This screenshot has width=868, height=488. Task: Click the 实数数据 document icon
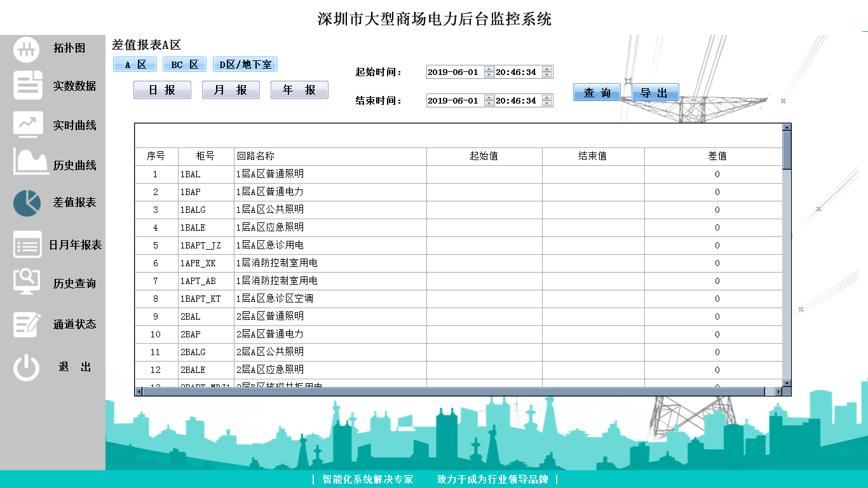[x=27, y=86]
